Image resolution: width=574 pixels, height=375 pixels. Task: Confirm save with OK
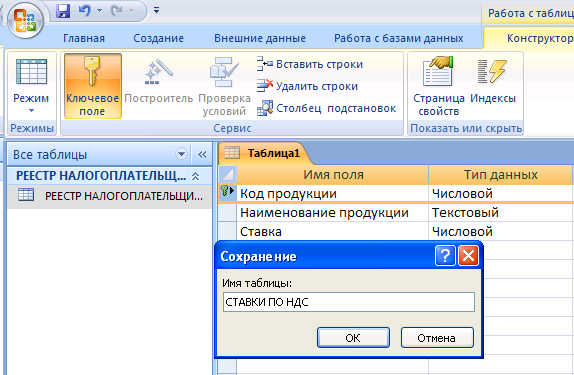353,338
